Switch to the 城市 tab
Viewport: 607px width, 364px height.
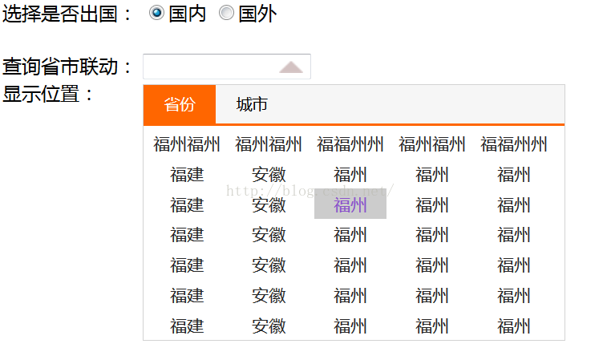coord(252,104)
